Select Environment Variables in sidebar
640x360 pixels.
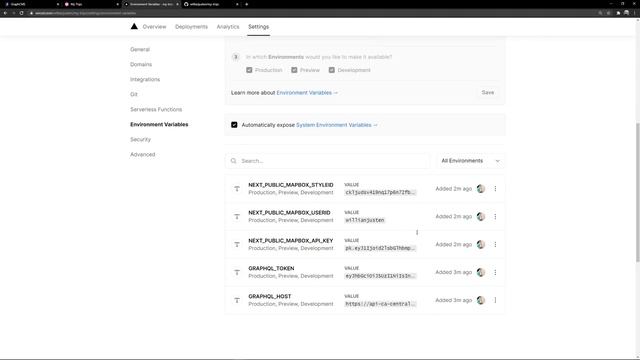(x=159, y=124)
